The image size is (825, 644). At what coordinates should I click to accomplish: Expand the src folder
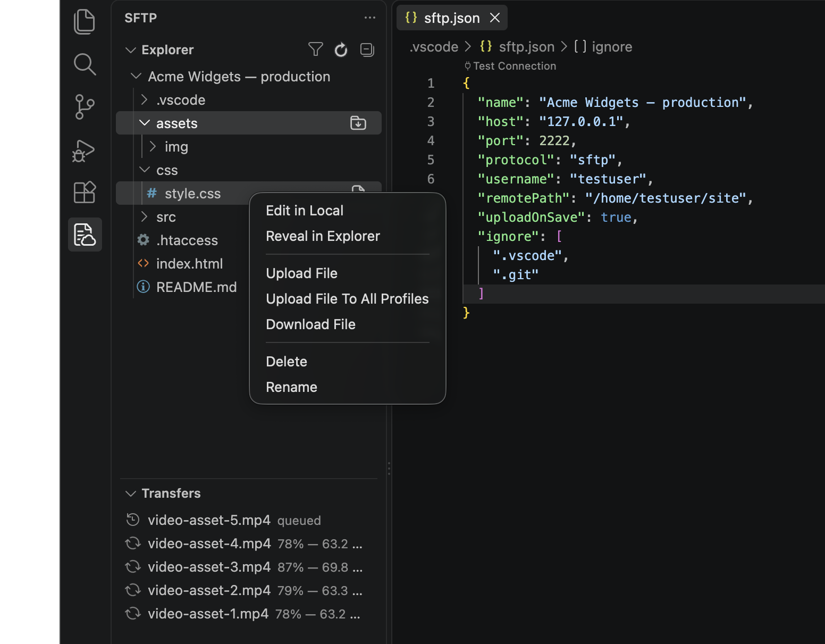pos(144,216)
